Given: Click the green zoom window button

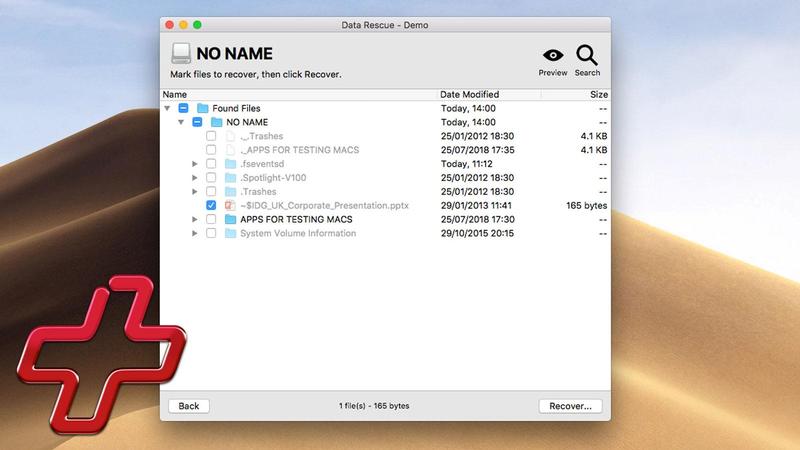Looking at the screenshot, I should (x=197, y=24).
